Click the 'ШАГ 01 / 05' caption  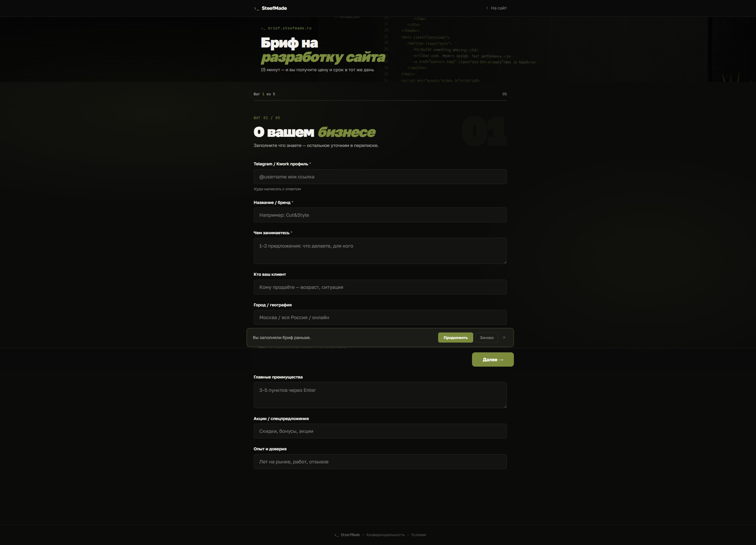(267, 118)
